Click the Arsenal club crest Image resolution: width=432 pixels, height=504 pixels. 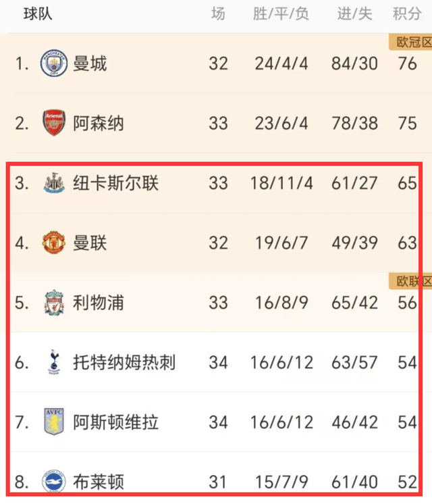pos(54,123)
